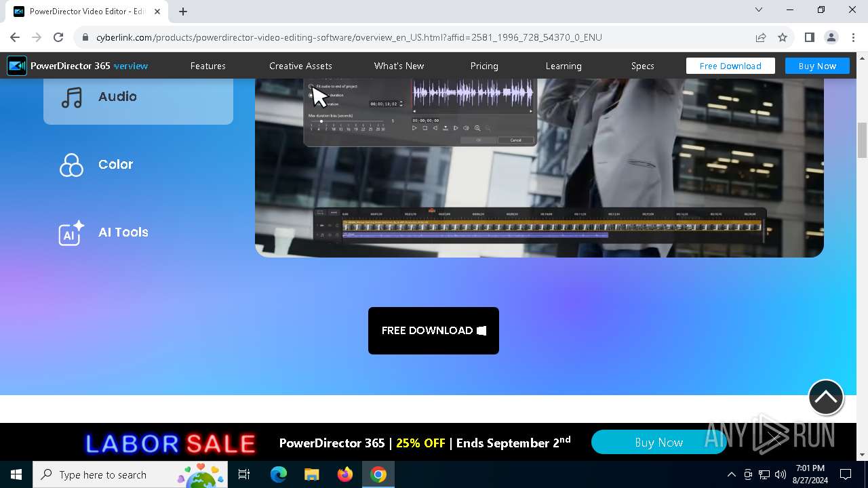
Task: Open the Features menu
Action: 208,66
